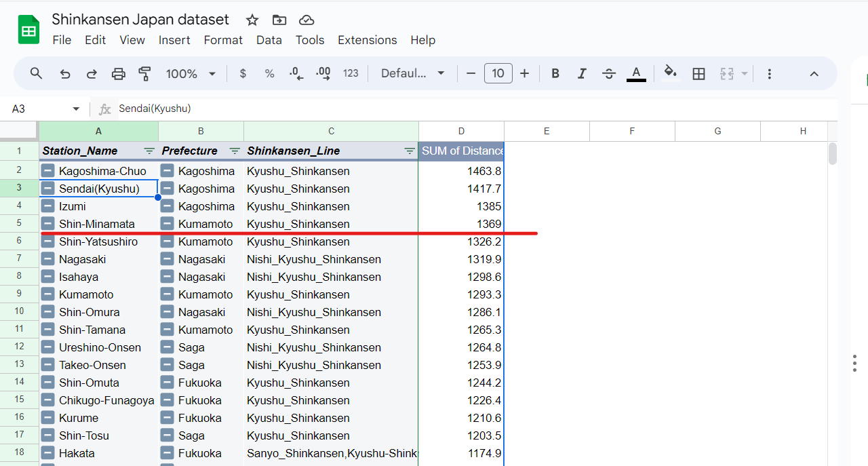868x466 pixels.
Task: Toggle bold formatting
Action: [555, 74]
